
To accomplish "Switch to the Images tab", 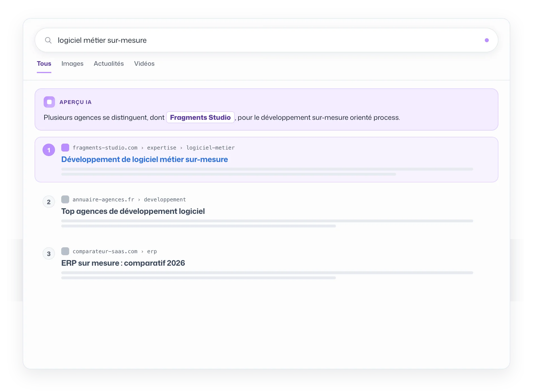I will (x=72, y=64).
